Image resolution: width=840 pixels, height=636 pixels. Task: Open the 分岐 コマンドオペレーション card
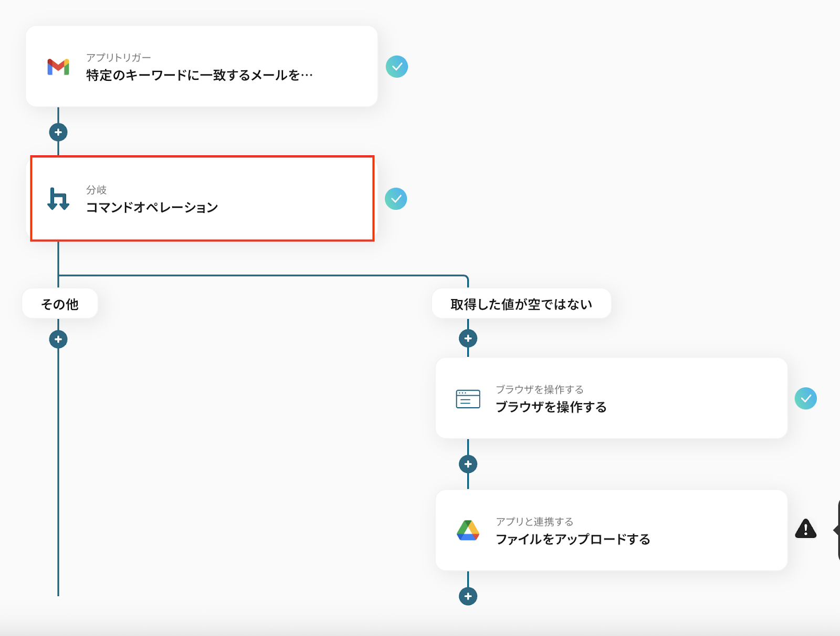click(x=202, y=199)
